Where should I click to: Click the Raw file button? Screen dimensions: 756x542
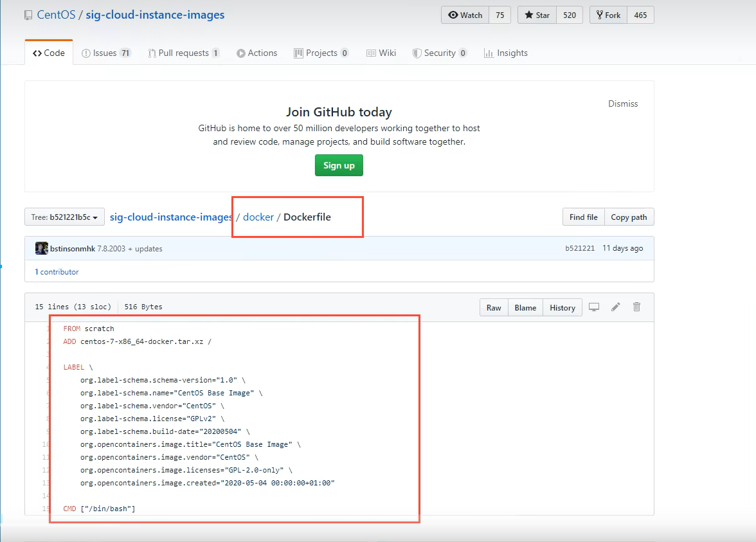pyautogui.click(x=494, y=308)
